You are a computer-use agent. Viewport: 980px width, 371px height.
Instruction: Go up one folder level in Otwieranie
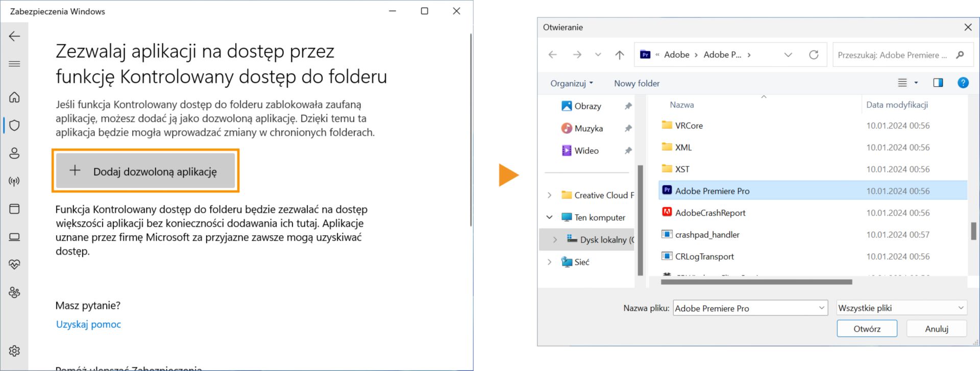(620, 55)
